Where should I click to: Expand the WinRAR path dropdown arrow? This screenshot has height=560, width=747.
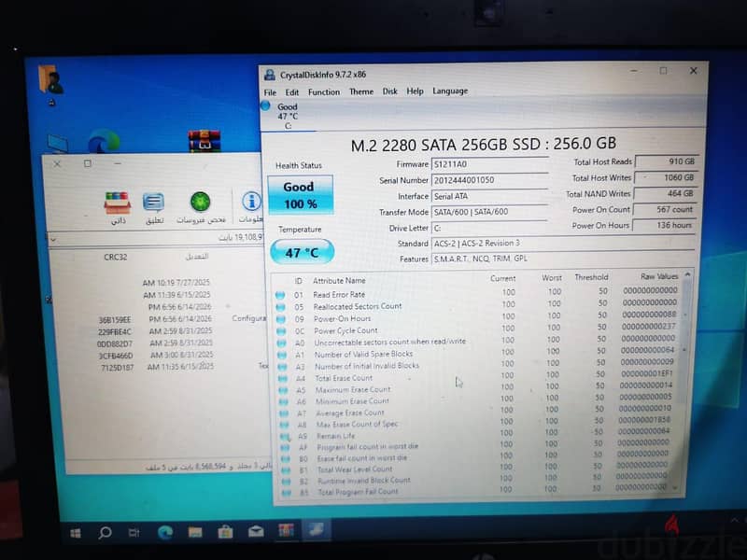coord(53,240)
